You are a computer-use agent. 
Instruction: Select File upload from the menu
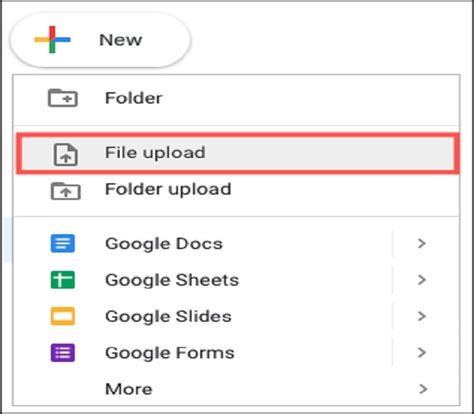tap(237, 153)
